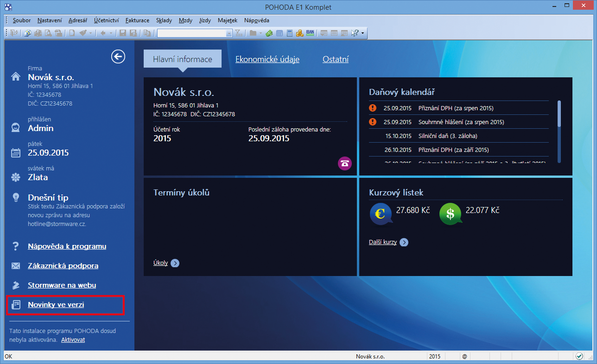Click the house icon beside Firma
597x364 pixels.
point(16,76)
